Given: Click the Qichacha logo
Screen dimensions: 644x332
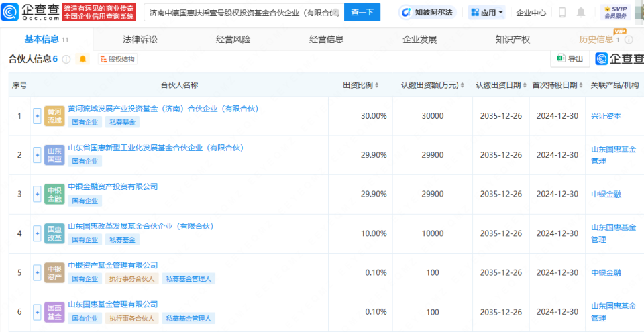Looking at the screenshot, I should [30, 12].
